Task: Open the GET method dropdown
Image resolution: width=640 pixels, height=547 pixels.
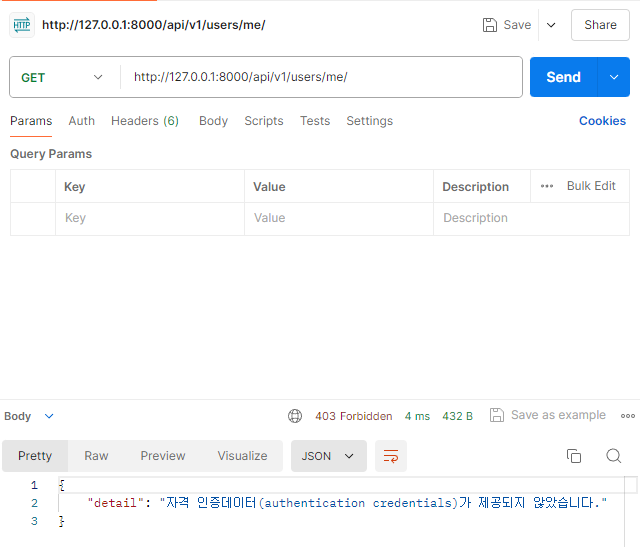Action: (64, 77)
